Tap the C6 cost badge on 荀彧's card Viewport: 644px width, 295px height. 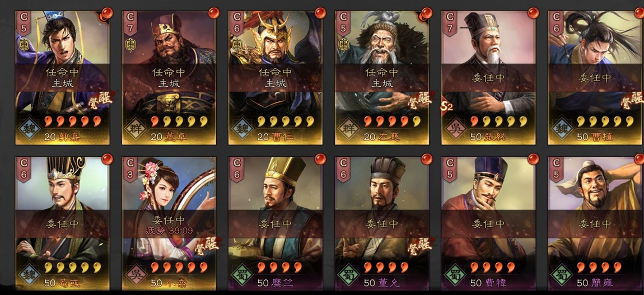tap(24, 168)
